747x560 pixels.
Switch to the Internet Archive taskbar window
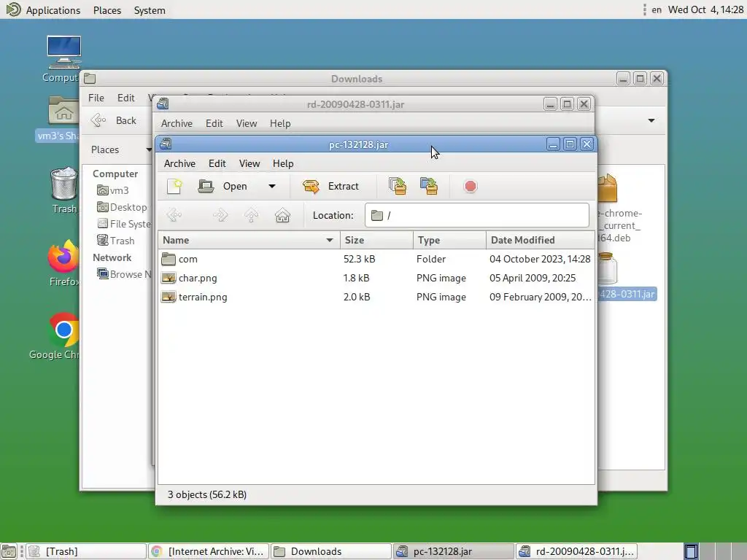(x=208, y=551)
